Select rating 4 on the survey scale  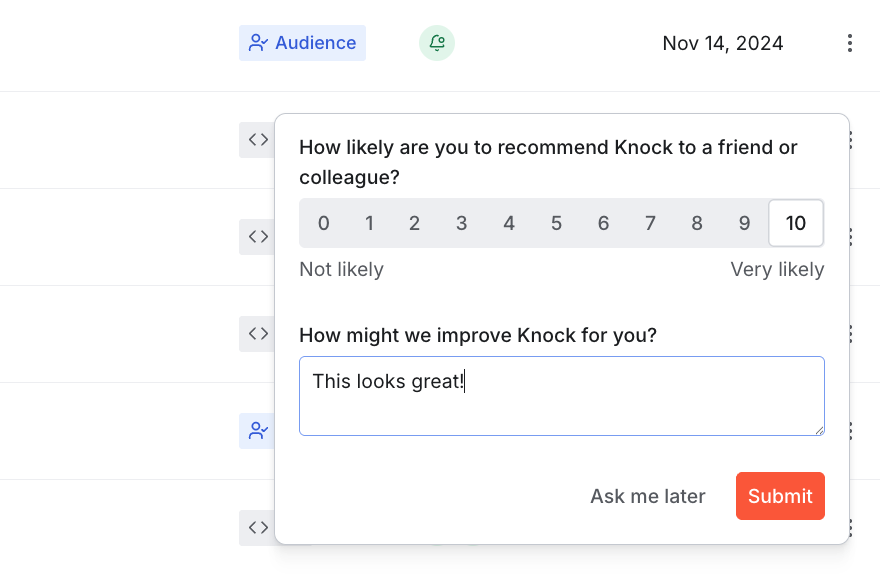(508, 223)
